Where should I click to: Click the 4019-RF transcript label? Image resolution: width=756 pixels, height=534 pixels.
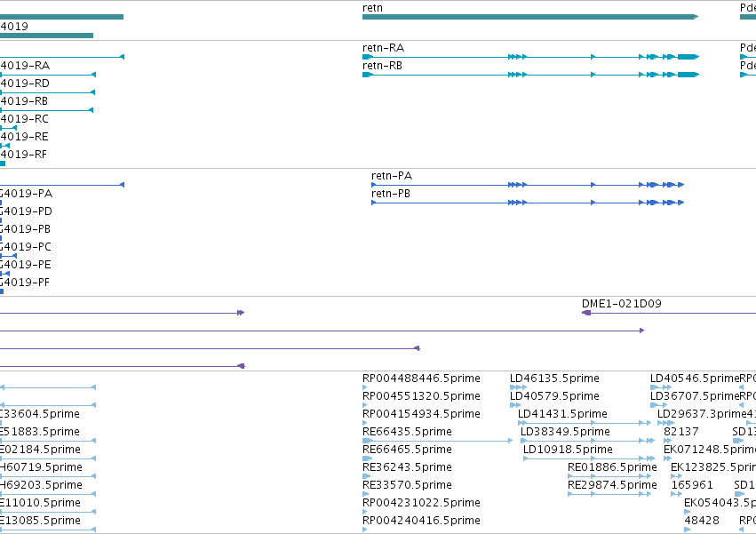point(24,155)
